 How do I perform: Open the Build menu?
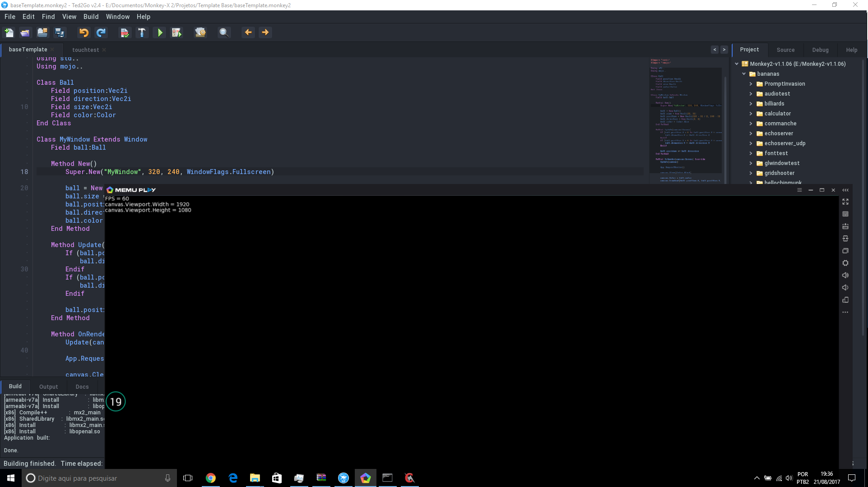(91, 17)
